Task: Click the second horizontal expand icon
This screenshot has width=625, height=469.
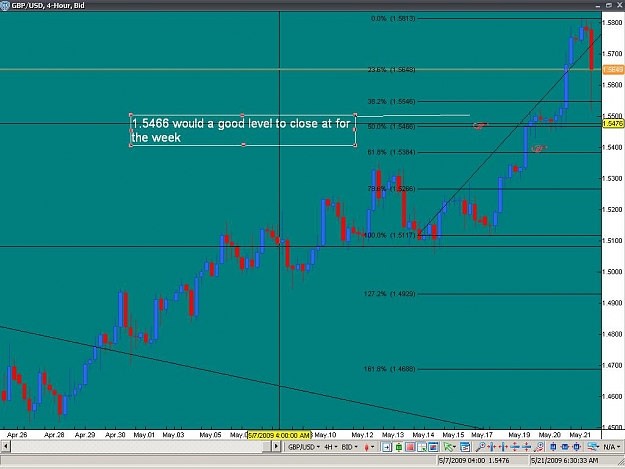Action: 503,447
